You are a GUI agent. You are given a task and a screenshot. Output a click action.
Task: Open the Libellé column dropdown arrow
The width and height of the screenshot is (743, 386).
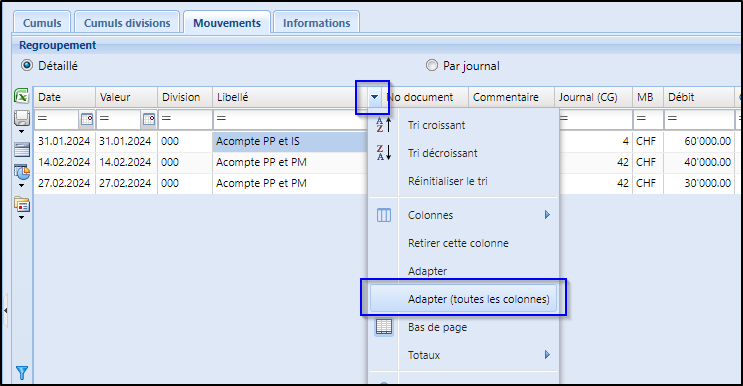pyautogui.click(x=374, y=97)
